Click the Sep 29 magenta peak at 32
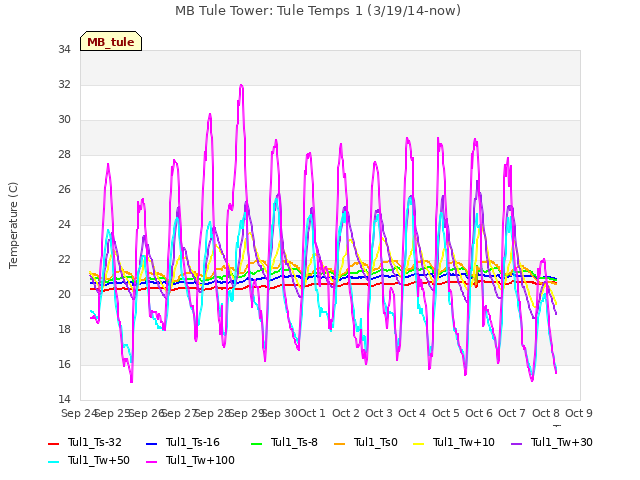 (x=241, y=85)
